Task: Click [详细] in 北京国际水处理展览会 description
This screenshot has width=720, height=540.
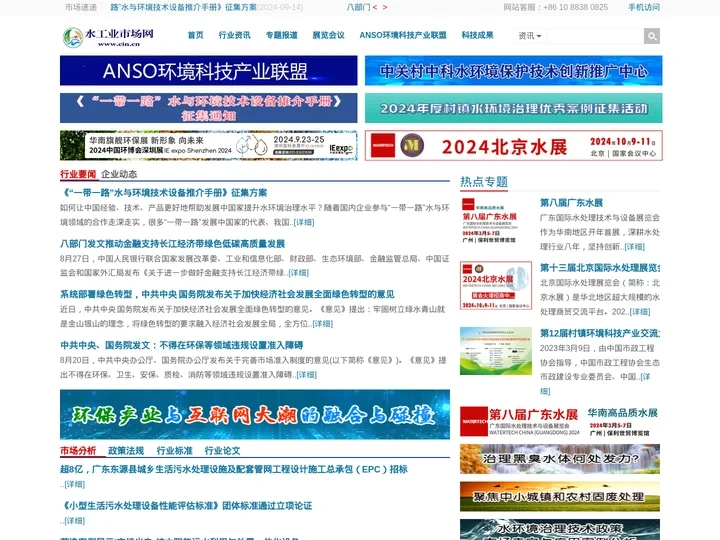Action: click(x=640, y=312)
